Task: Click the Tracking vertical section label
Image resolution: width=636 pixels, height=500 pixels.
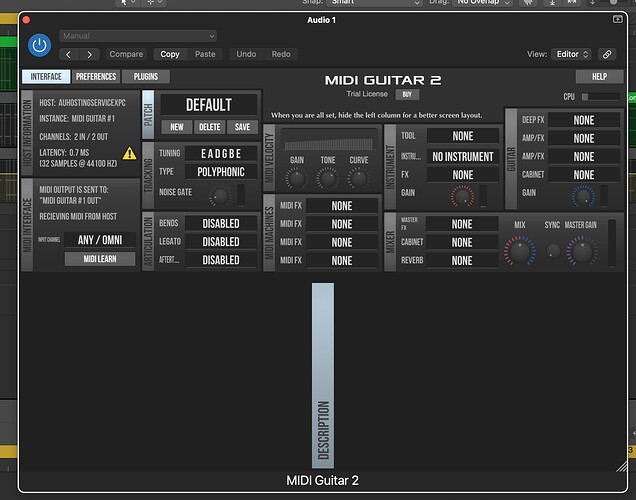Action: tap(148, 175)
